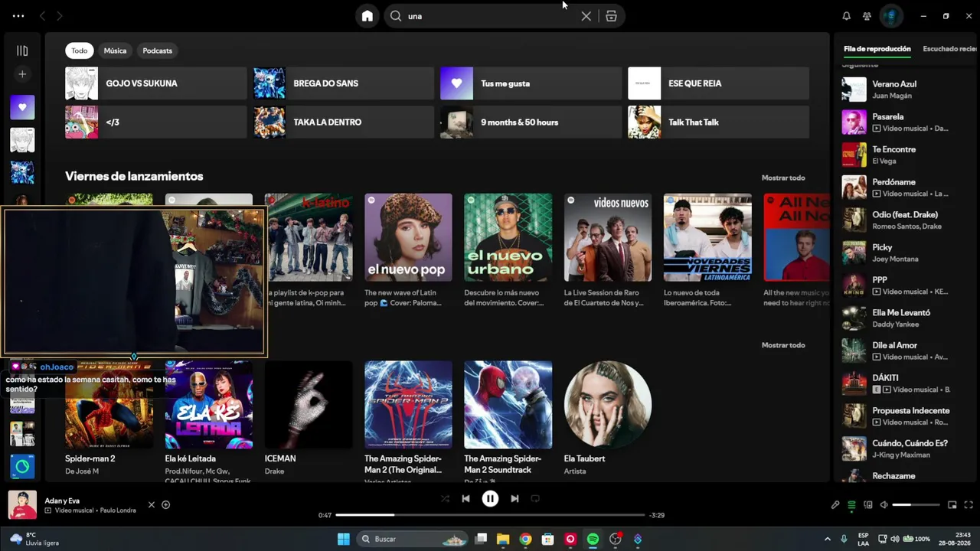Open Ela ké Leitada cover

coord(209,405)
